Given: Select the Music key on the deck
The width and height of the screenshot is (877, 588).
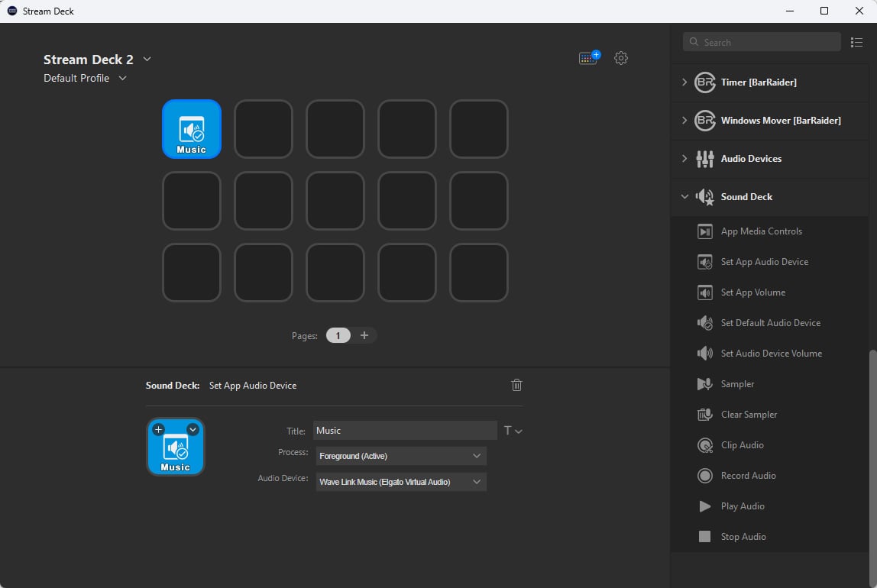Looking at the screenshot, I should click(x=191, y=129).
